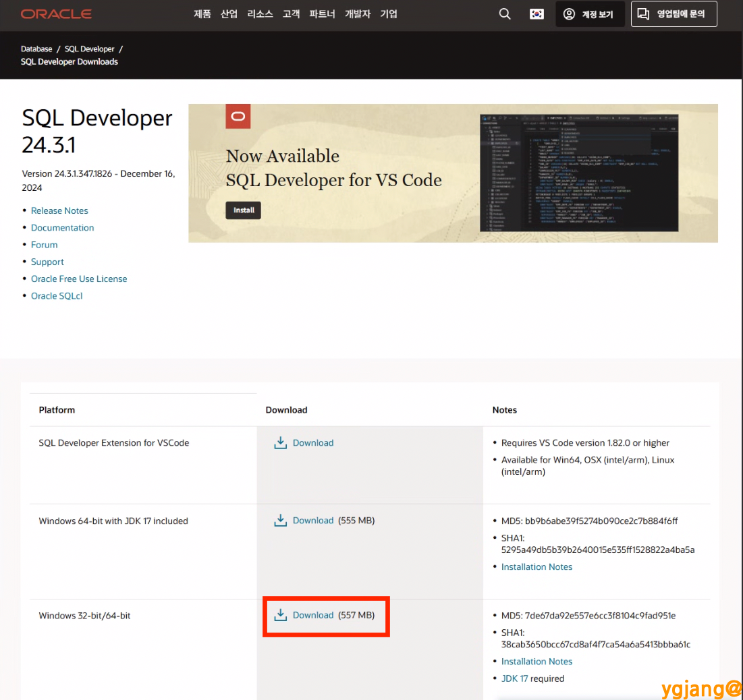Open the 제품 menu

click(202, 14)
